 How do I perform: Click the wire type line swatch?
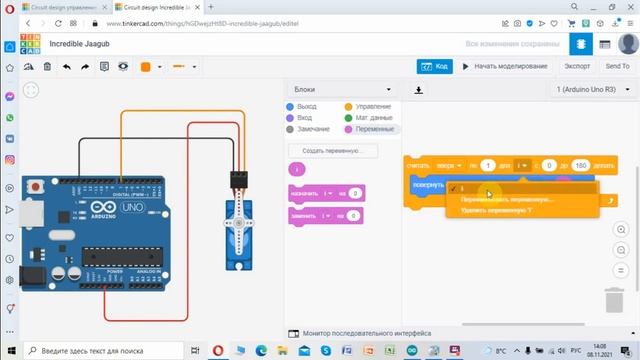point(179,67)
